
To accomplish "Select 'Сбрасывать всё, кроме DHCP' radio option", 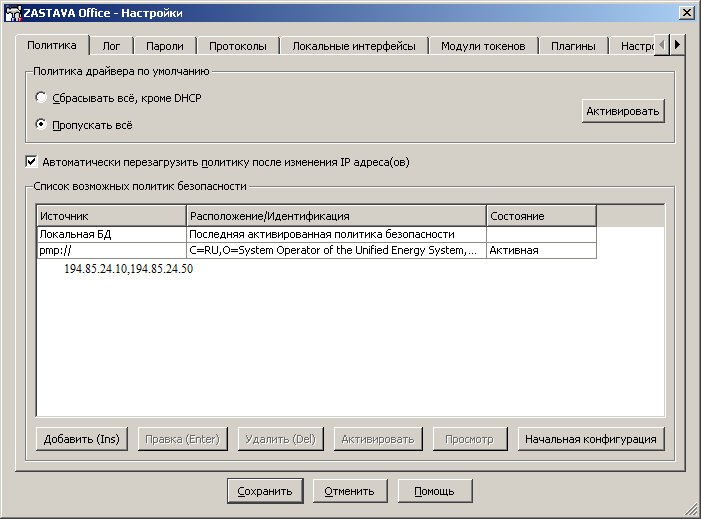I will [x=41, y=98].
